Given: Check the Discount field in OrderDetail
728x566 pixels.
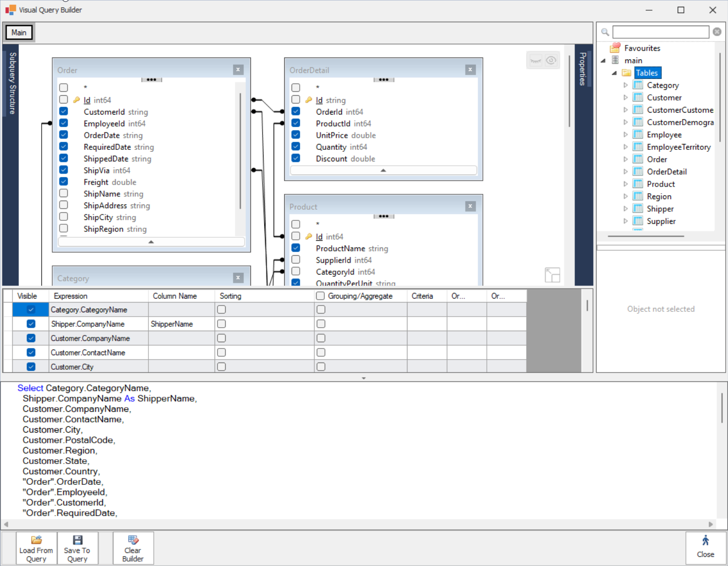Looking at the screenshot, I should point(295,158).
